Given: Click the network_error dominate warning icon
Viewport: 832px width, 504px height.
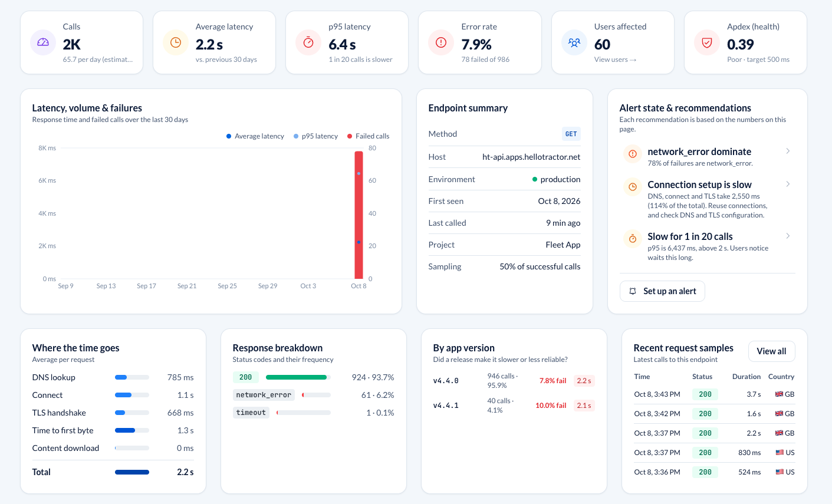Looking at the screenshot, I should coord(633,154).
